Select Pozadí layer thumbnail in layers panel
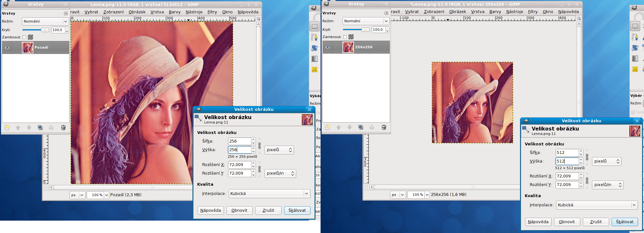The image size is (644, 233). [x=28, y=48]
